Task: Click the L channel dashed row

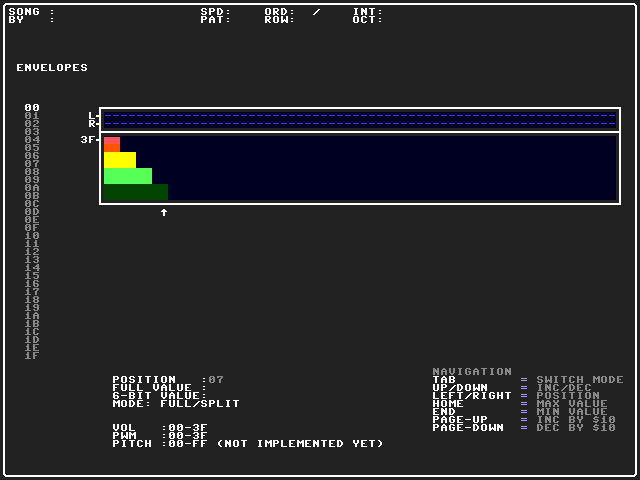Action: coord(360,116)
